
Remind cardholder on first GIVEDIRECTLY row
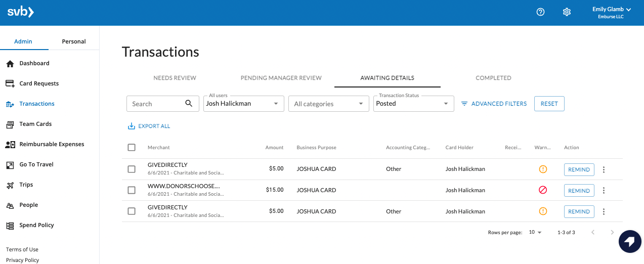coord(579,169)
